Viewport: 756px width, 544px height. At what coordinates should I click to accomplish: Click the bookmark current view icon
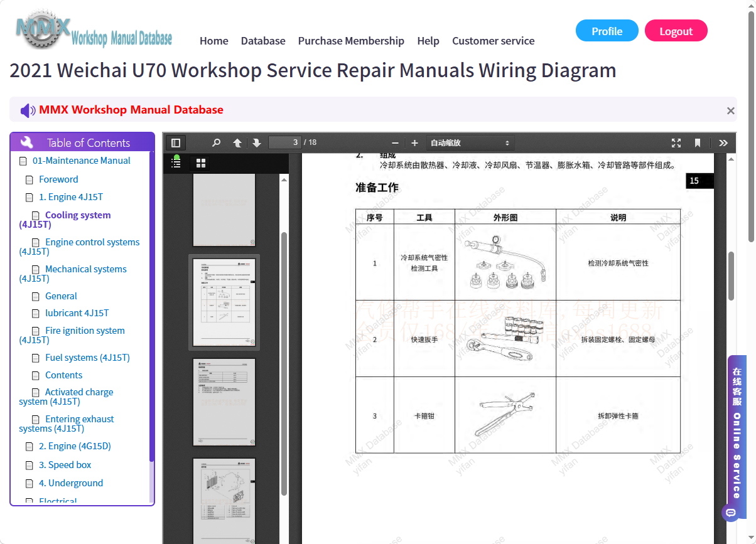tap(698, 143)
